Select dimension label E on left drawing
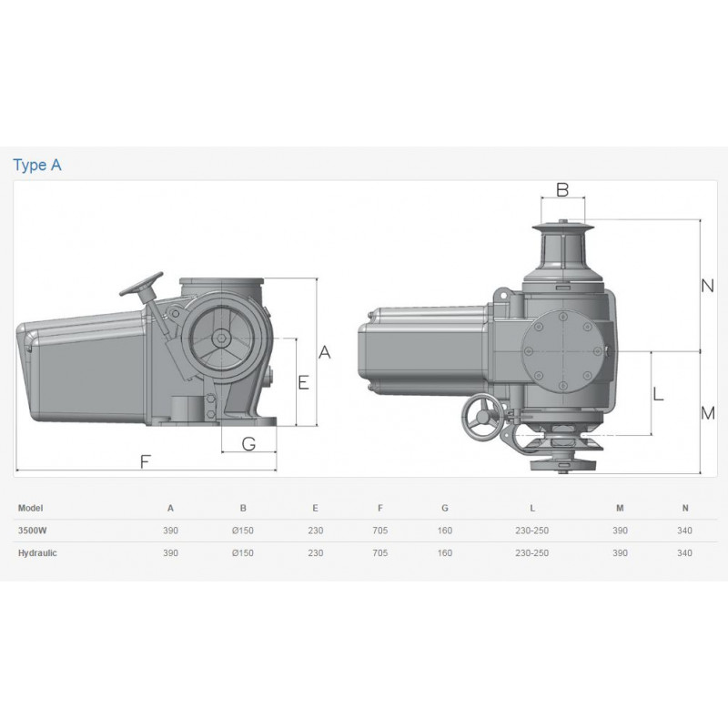Viewport: 728px width, 728px height. [304, 383]
